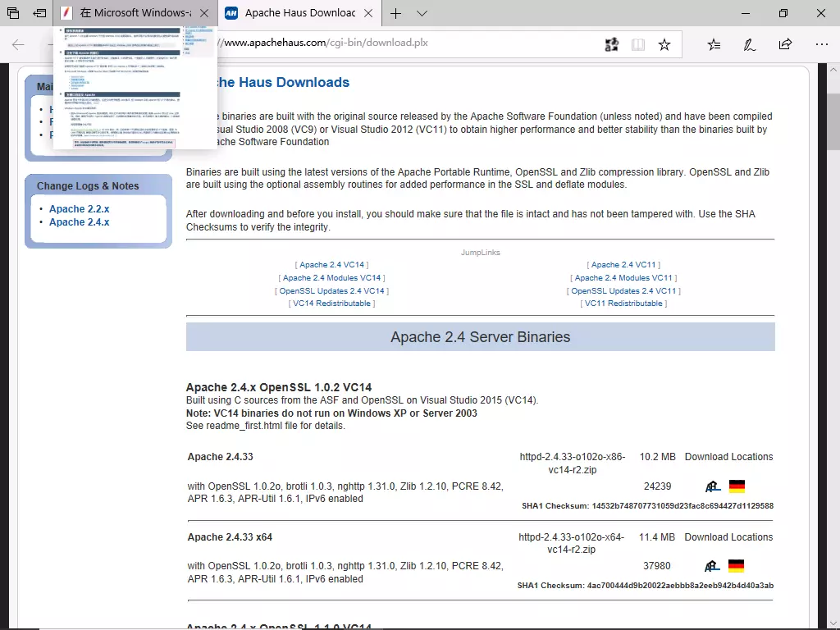Click the download count 24239
The height and width of the screenshot is (630, 840).
click(657, 486)
